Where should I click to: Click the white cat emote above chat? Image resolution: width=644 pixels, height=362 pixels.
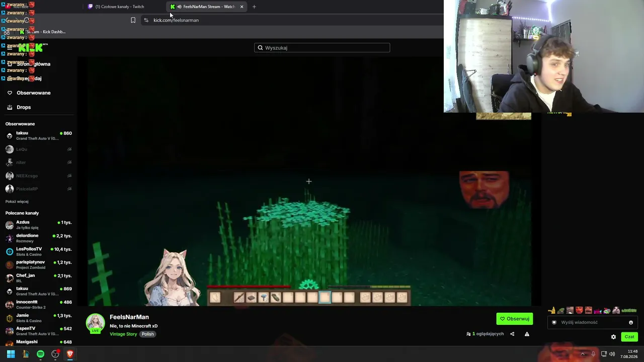pos(616,311)
